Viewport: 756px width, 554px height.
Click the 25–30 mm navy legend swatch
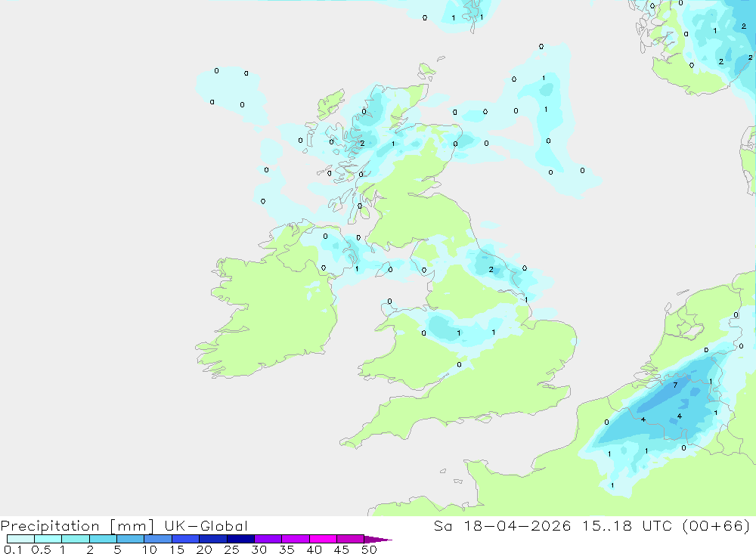(240, 539)
